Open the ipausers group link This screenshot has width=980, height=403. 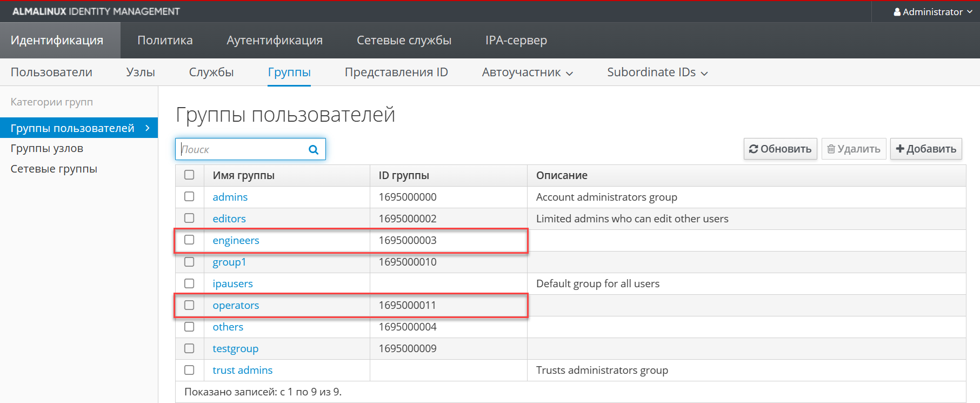click(232, 283)
